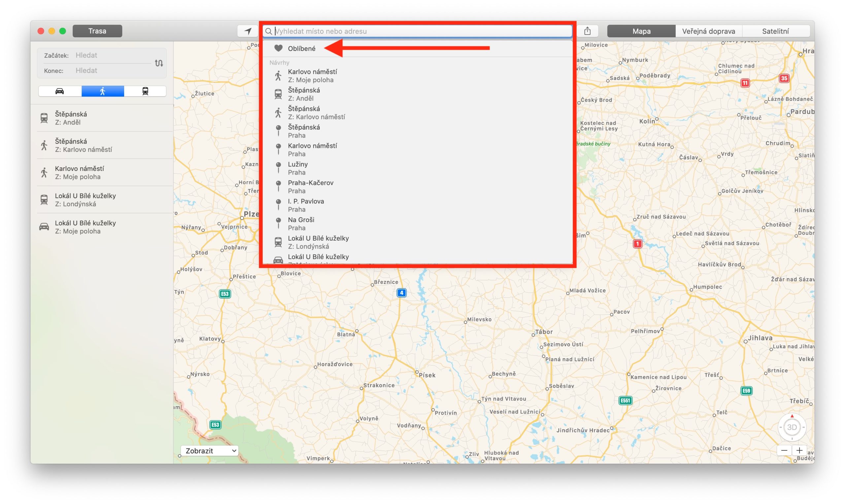
Task: Click the red route 1 shield
Action: coord(637,244)
